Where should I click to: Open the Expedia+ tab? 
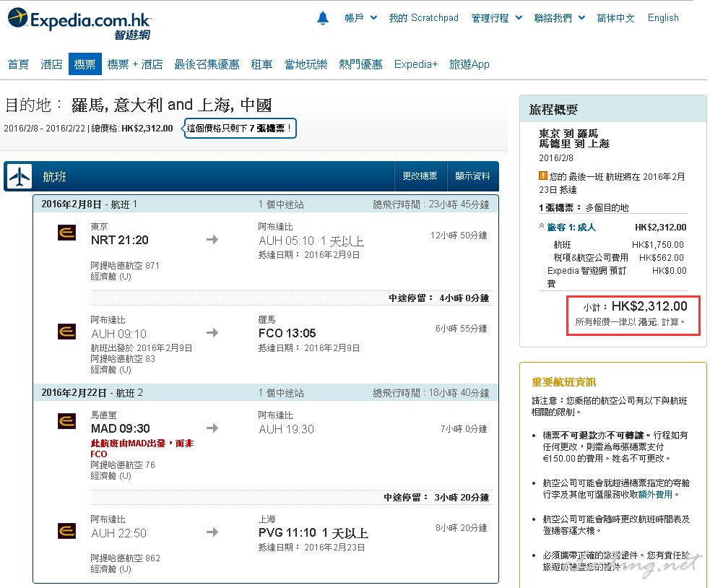416,64
